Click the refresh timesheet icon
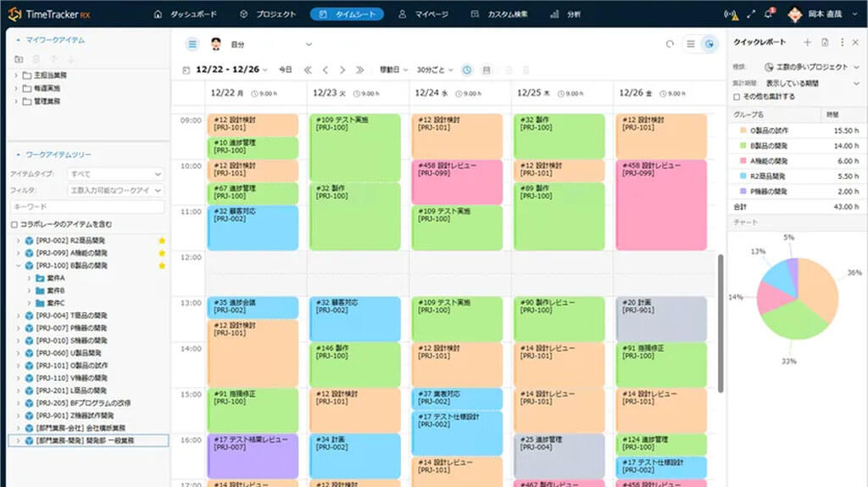The width and height of the screenshot is (868, 487). tap(670, 44)
